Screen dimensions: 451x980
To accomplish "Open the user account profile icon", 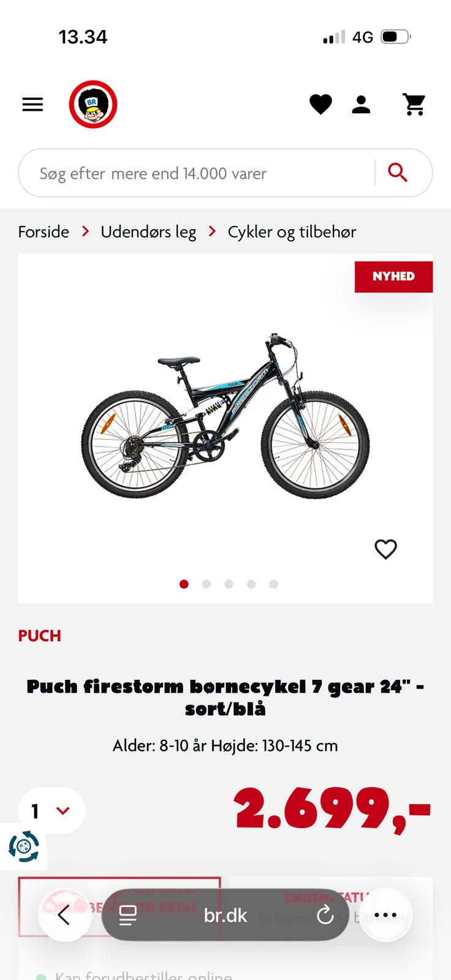I will [x=362, y=105].
